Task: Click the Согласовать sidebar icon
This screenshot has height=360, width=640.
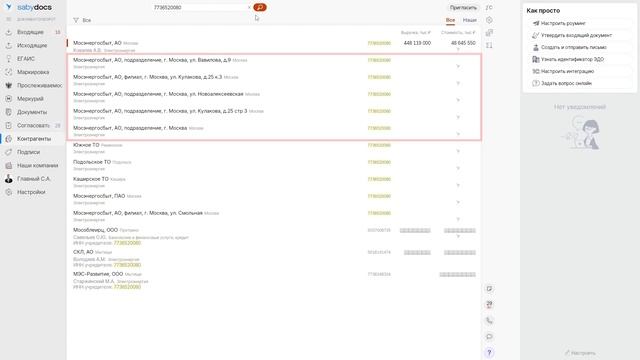Action: pos(9,126)
